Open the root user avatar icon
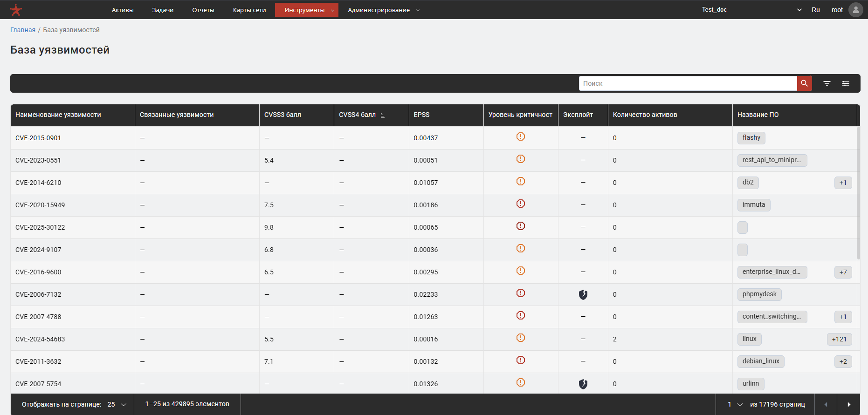 point(855,10)
